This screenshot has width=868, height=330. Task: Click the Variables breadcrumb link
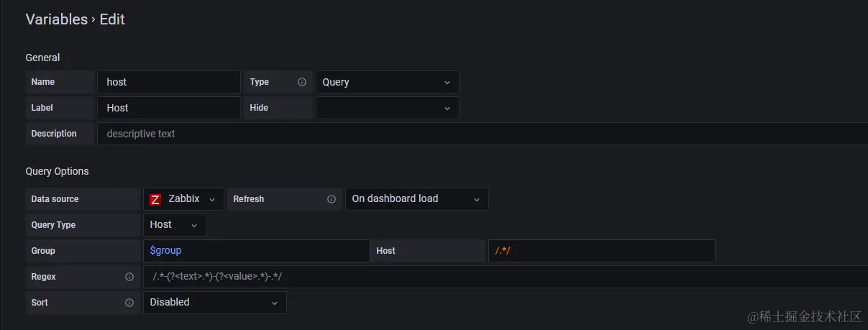pos(56,19)
